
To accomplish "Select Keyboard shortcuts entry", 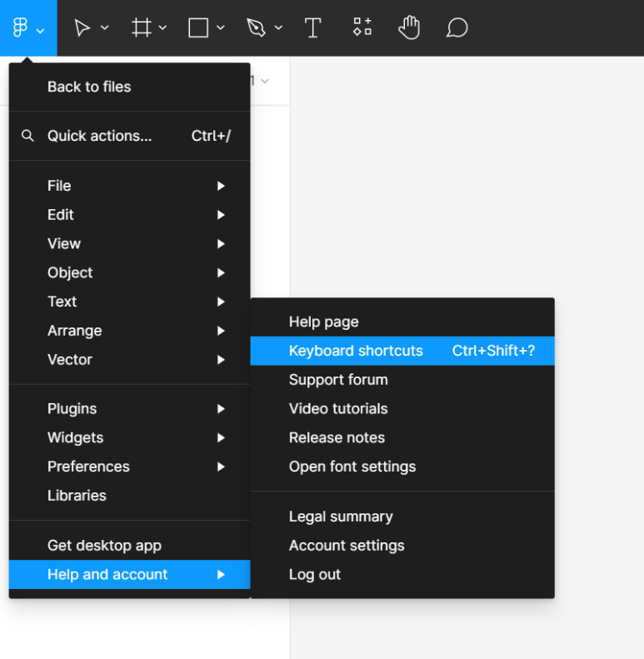I will 402,351.
